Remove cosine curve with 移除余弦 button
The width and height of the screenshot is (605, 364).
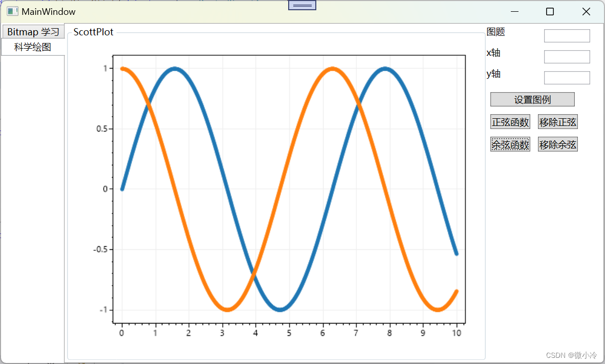coord(557,144)
